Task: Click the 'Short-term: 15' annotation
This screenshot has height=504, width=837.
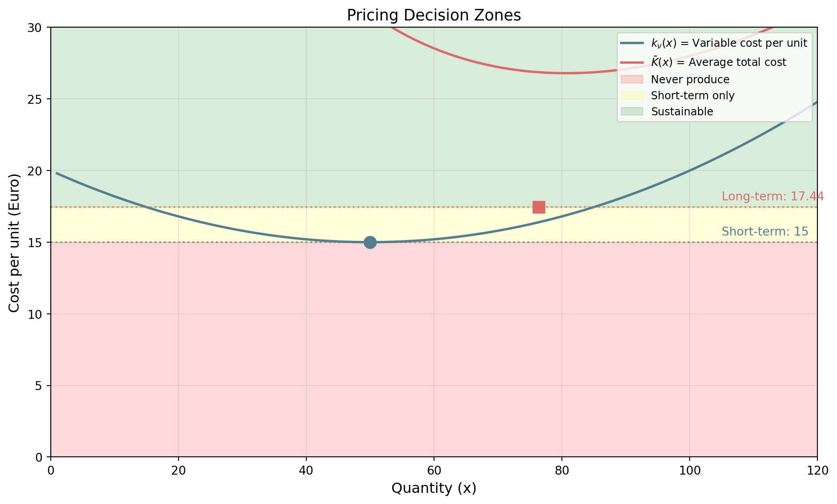Action: (x=765, y=232)
